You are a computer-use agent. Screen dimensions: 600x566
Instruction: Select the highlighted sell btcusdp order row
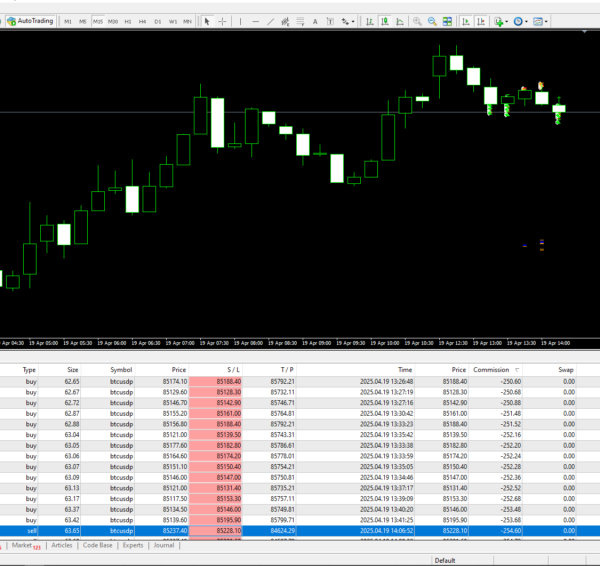pos(300,531)
